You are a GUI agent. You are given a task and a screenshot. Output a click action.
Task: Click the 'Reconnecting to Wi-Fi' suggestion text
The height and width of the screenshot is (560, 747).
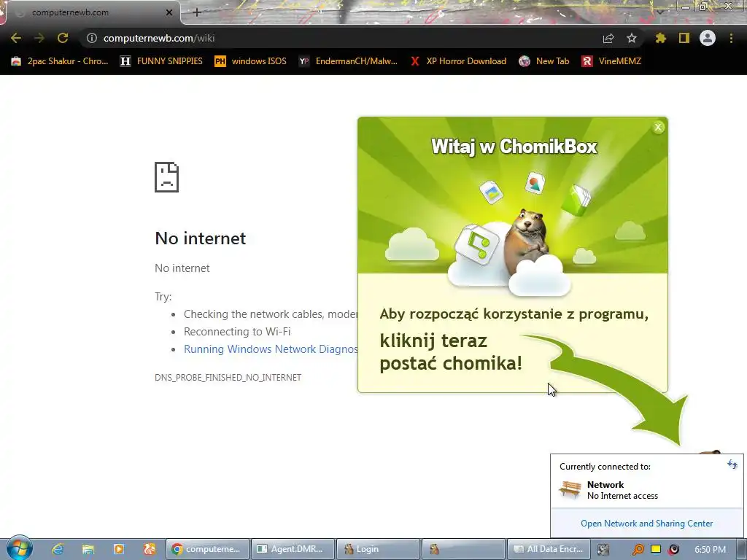237,332
